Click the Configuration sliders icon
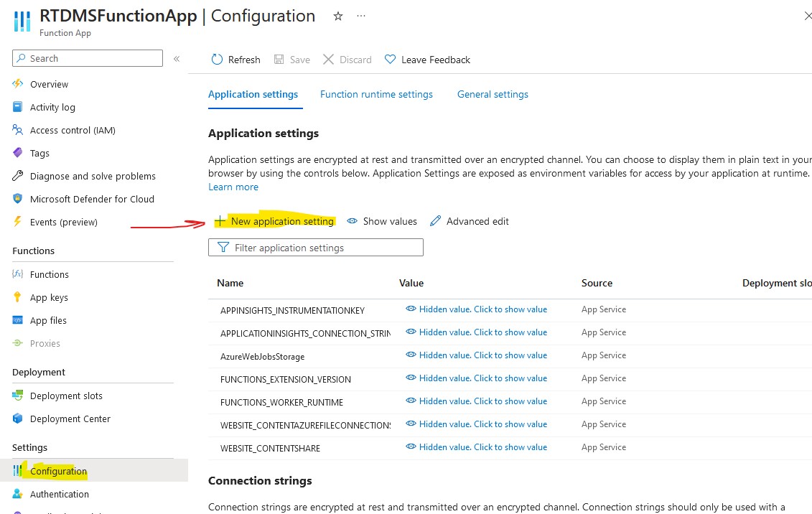This screenshot has width=812, height=514. 18,470
